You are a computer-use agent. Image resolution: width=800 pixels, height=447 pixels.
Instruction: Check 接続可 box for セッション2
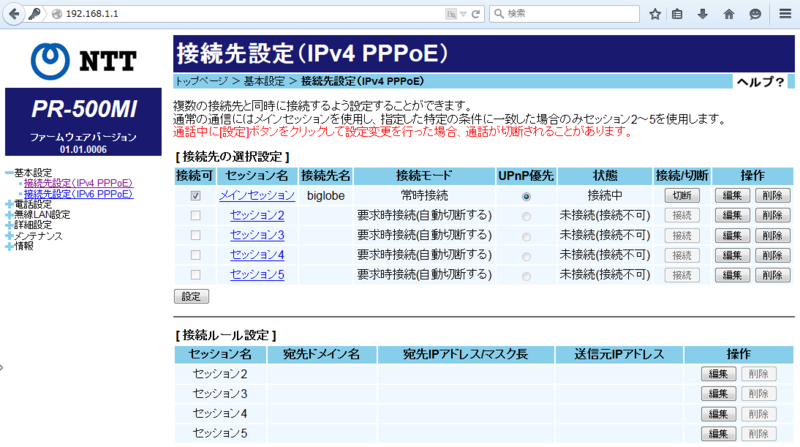[195, 215]
